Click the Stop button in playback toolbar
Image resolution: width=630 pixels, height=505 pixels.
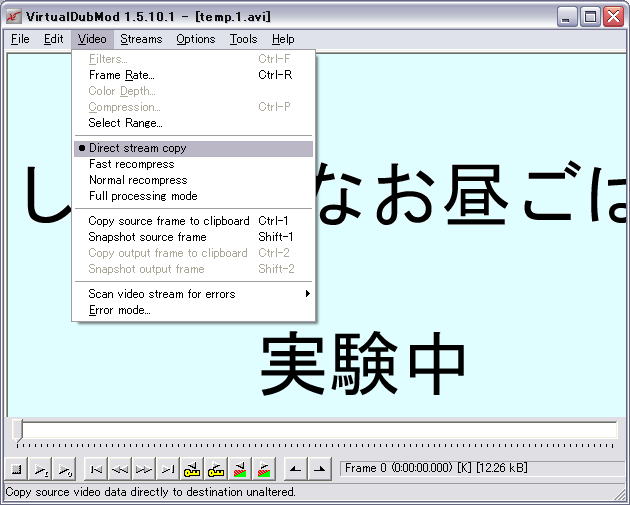16,469
